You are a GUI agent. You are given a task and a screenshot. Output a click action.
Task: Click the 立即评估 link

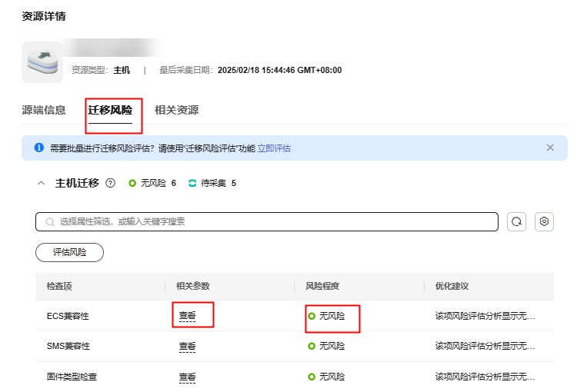(x=274, y=148)
